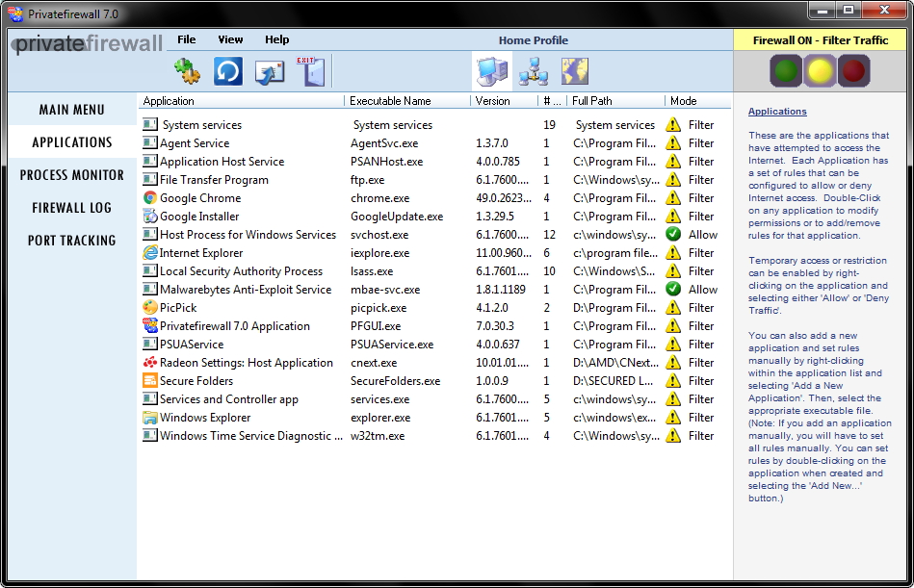Image resolution: width=914 pixels, height=588 pixels.
Task: Click the blue refresh arrow toolbar icon
Action: tap(228, 71)
